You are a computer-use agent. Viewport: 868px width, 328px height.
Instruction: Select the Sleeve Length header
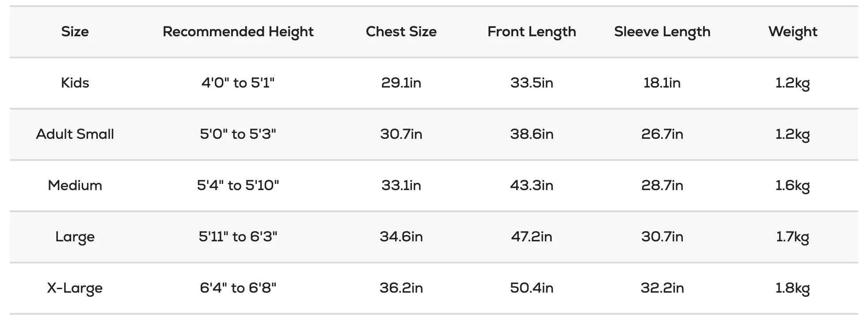pyautogui.click(x=662, y=32)
